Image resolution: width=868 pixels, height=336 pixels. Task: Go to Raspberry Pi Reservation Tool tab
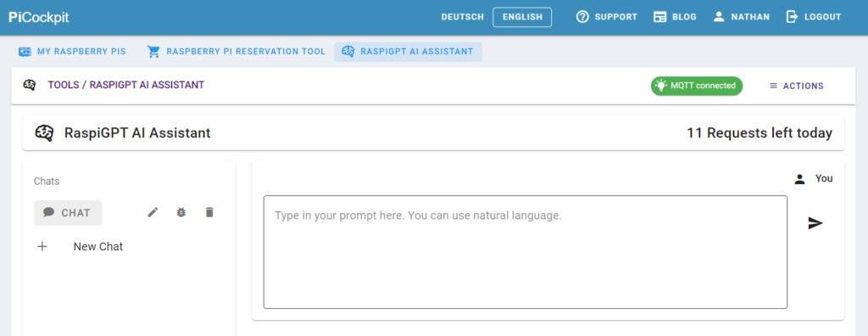pos(236,52)
